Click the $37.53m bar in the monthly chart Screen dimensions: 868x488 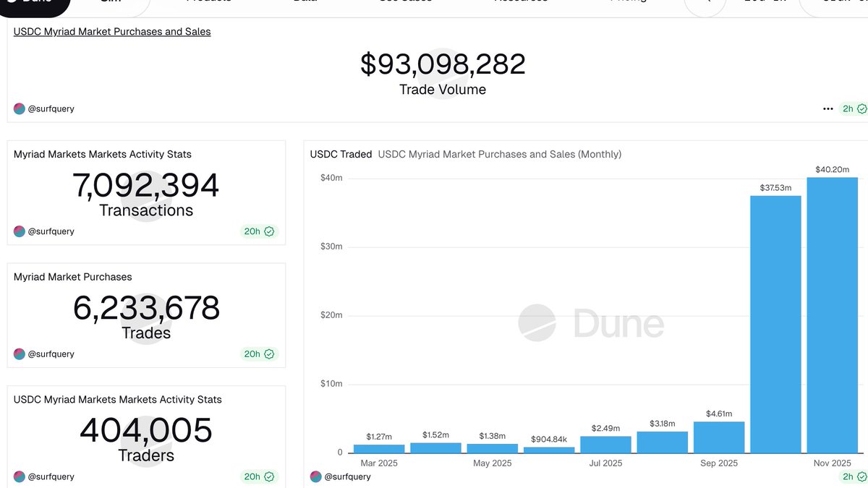[x=775, y=325]
